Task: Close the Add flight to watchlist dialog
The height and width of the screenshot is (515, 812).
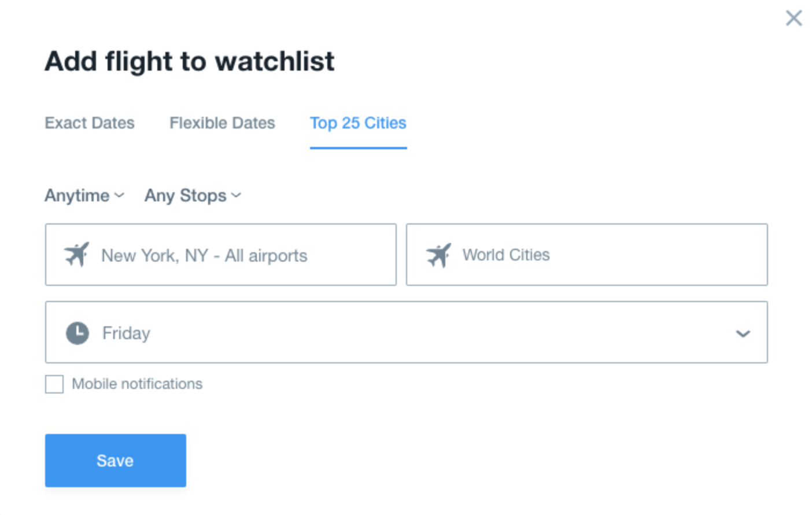Action: tap(793, 18)
